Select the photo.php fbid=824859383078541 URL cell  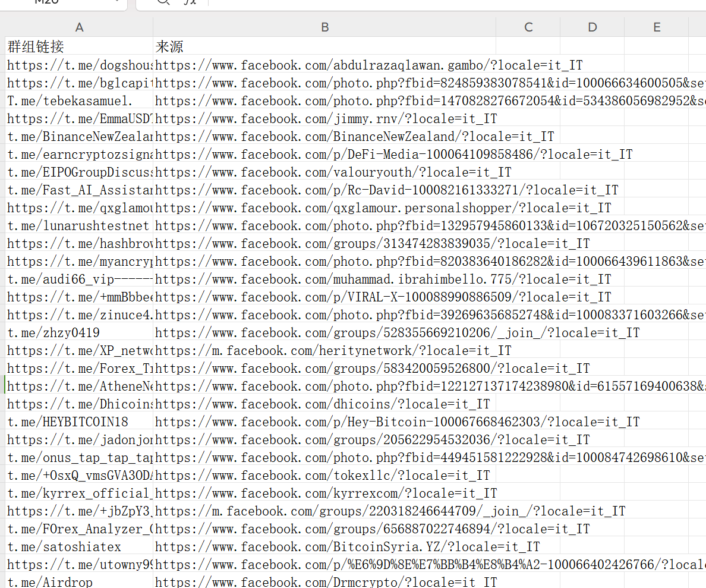(x=324, y=83)
